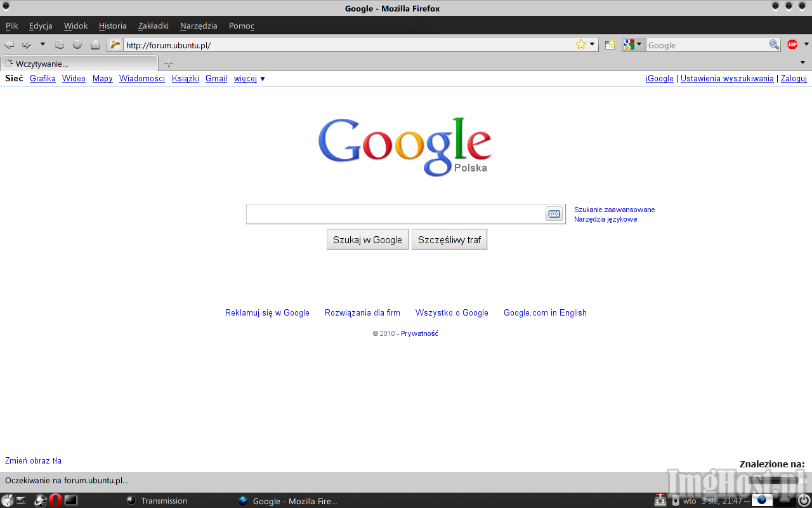Image resolution: width=812 pixels, height=508 pixels.
Task: Expand the Adblock Plus dropdown arrow
Action: click(806, 44)
